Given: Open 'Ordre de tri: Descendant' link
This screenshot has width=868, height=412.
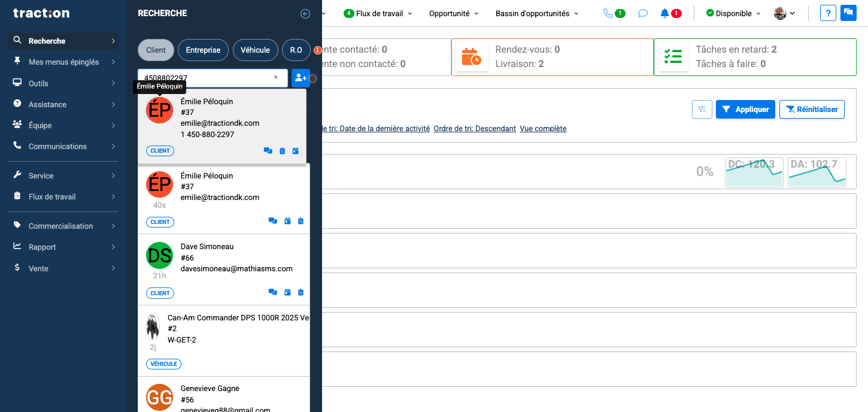Looking at the screenshot, I should (474, 128).
